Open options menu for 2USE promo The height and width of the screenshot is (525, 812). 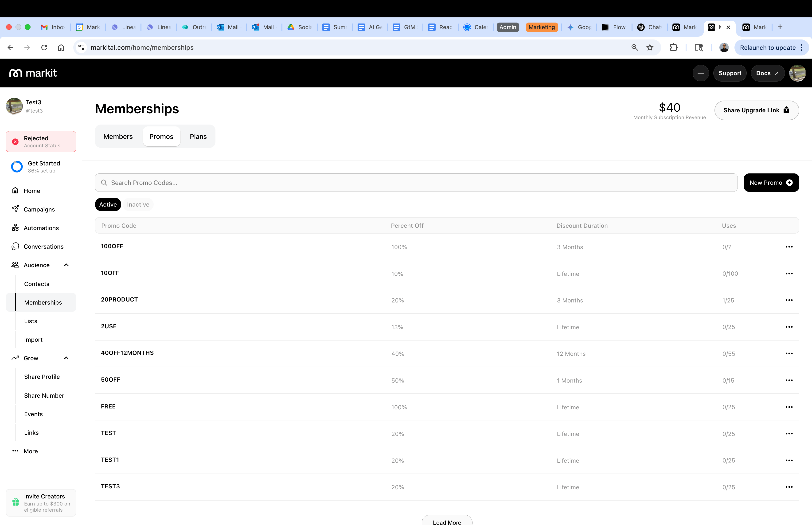pos(789,327)
